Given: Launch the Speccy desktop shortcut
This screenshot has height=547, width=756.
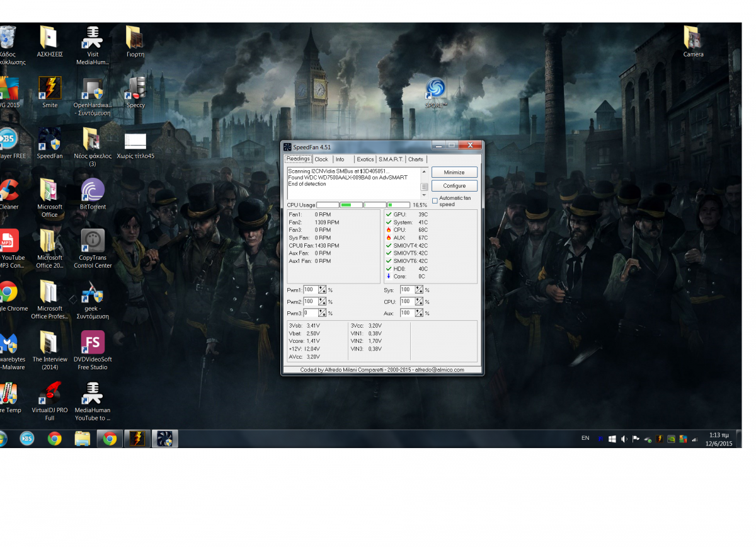Looking at the screenshot, I should tap(135, 92).
